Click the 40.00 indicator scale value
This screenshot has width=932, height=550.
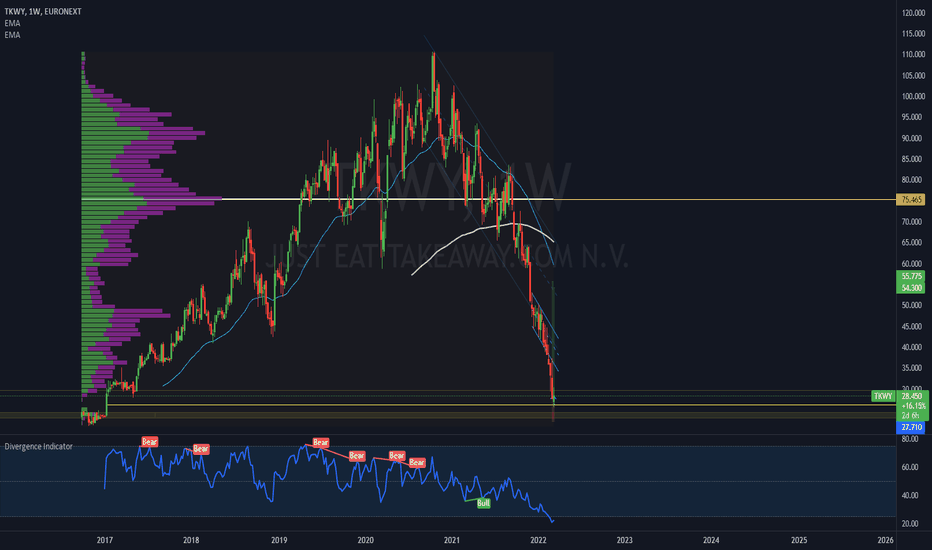pos(910,495)
